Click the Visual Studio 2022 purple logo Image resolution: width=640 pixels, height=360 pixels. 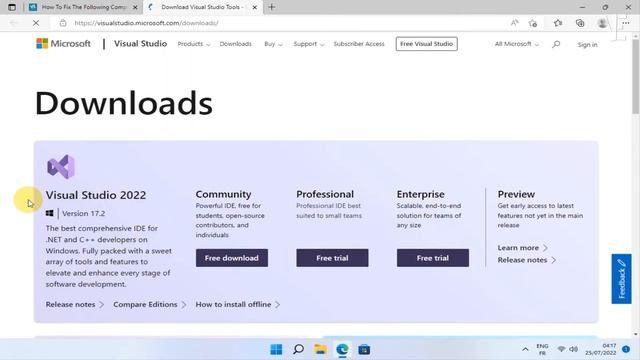(x=61, y=167)
